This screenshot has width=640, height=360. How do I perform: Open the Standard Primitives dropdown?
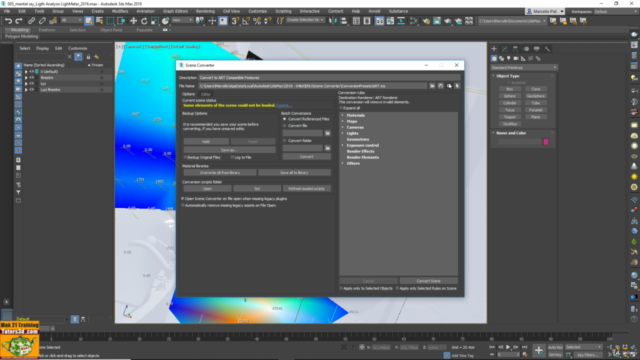(524, 67)
